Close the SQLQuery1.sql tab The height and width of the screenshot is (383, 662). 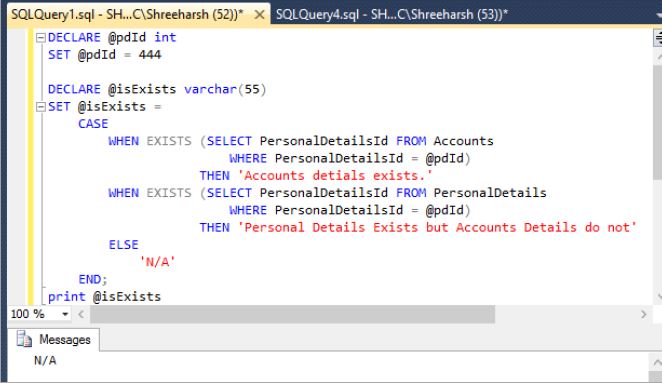260,15
